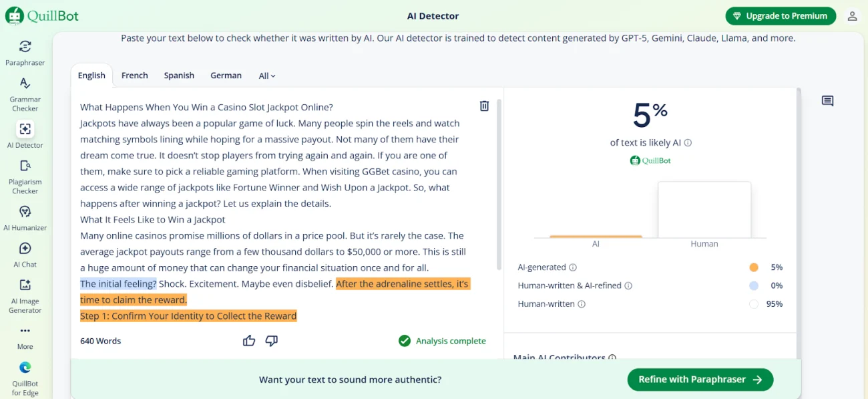Open the user account profile icon
This screenshot has width=868, height=399.
(852, 16)
